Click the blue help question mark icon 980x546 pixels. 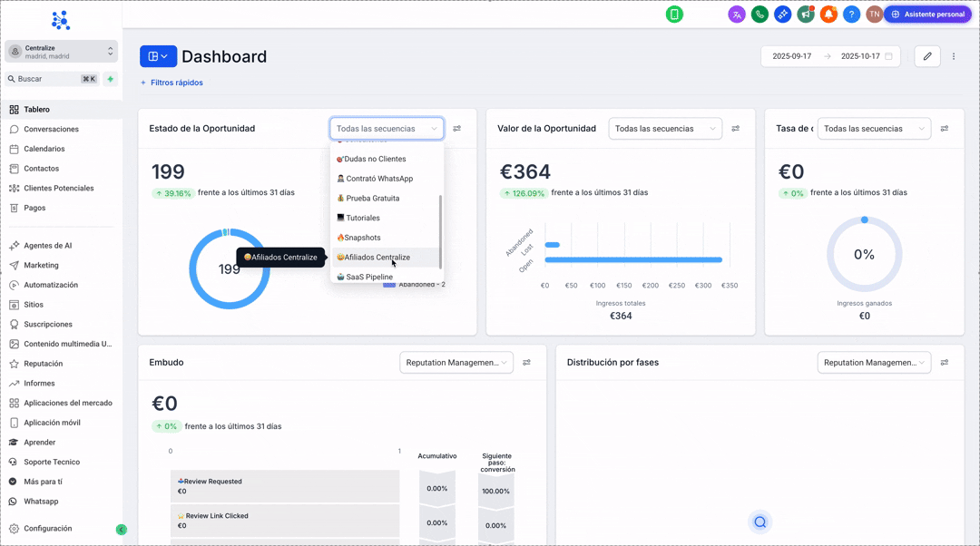tap(851, 15)
